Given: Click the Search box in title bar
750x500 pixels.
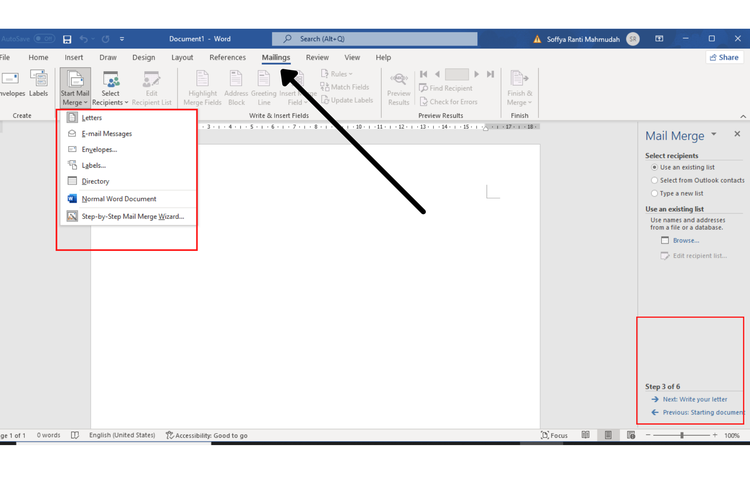Looking at the screenshot, I should click(375, 39).
